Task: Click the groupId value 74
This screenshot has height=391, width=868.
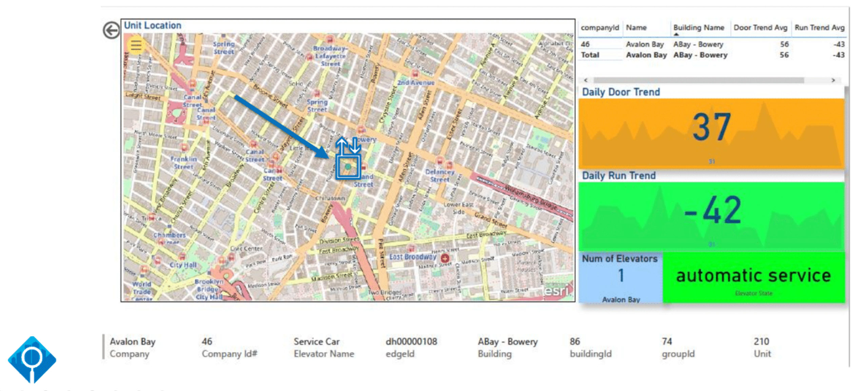Action: click(x=667, y=341)
